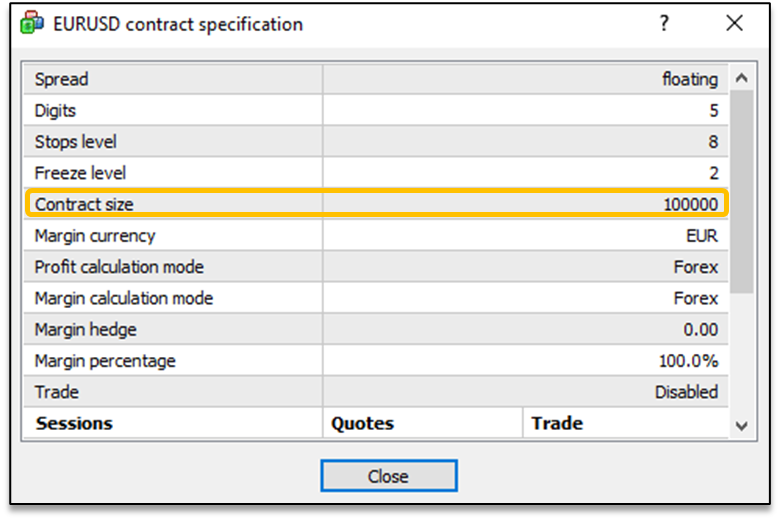780x520 pixels.
Task: Click the Trade Disabled row
Action: click(x=376, y=392)
